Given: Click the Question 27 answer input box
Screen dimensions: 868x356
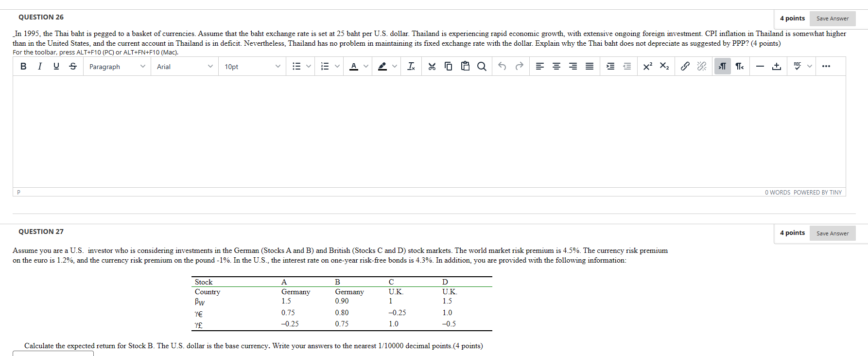Looking at the screenshot, I should coord(53,353).
